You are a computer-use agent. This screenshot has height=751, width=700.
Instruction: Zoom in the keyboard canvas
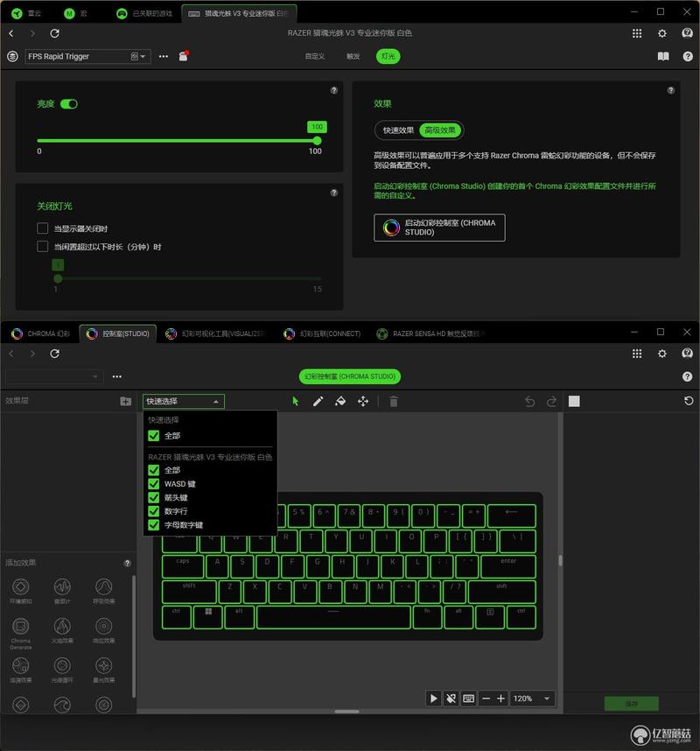point(500,698)
